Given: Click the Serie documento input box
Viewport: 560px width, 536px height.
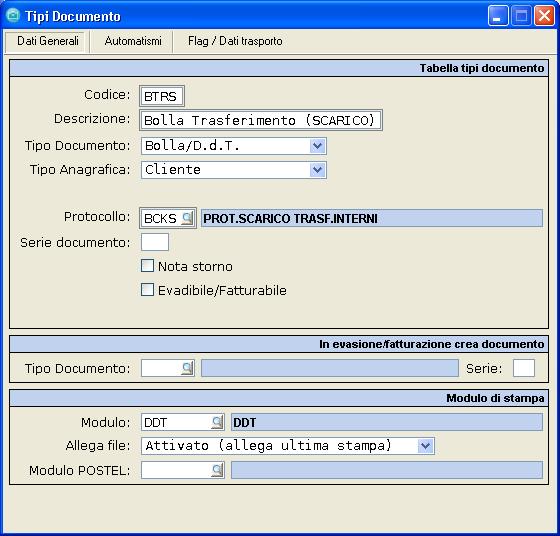Looking at the screenshot, I should (155, 242).
